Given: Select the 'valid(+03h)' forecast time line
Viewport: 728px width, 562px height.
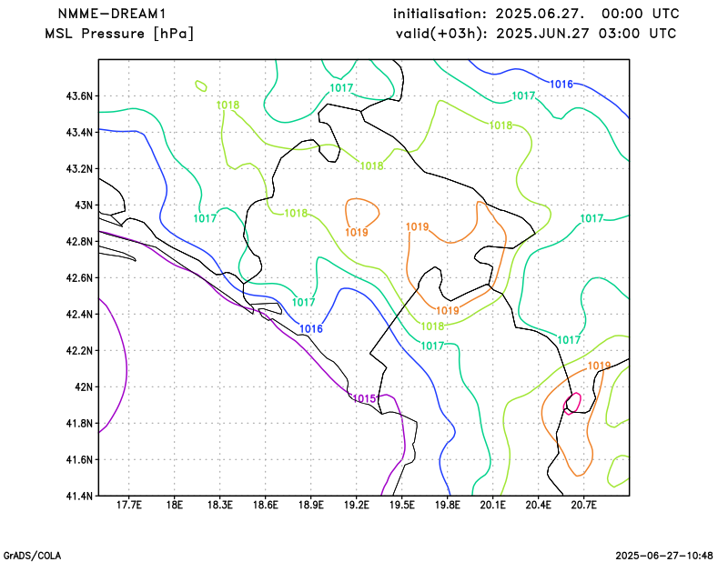Looking at the screenshot, I should pyautogui.click(x=536, y=34).
